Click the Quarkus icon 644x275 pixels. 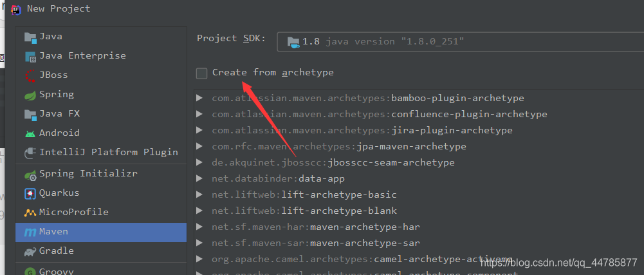click(x=30, y=194)
